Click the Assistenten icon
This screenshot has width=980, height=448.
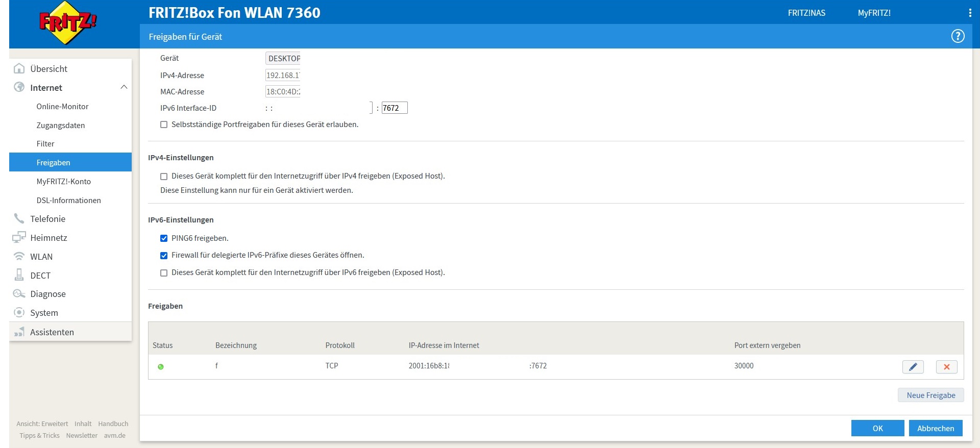[x=19, y=332]
